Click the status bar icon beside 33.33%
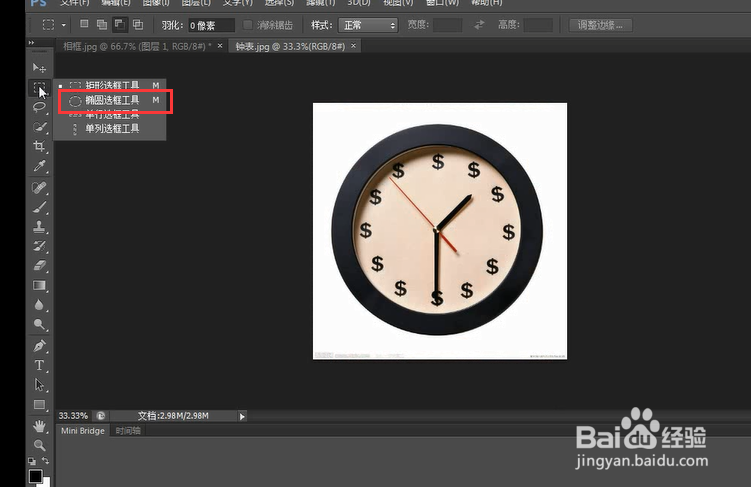Screen dimensions: 751x487 (101, 416)
